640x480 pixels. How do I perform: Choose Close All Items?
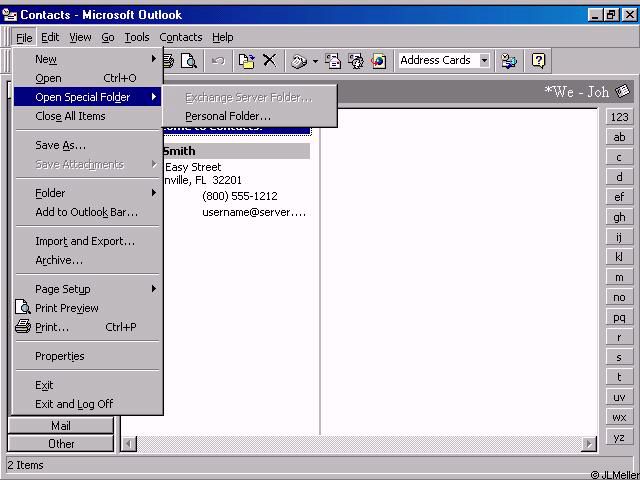(88, 116)
